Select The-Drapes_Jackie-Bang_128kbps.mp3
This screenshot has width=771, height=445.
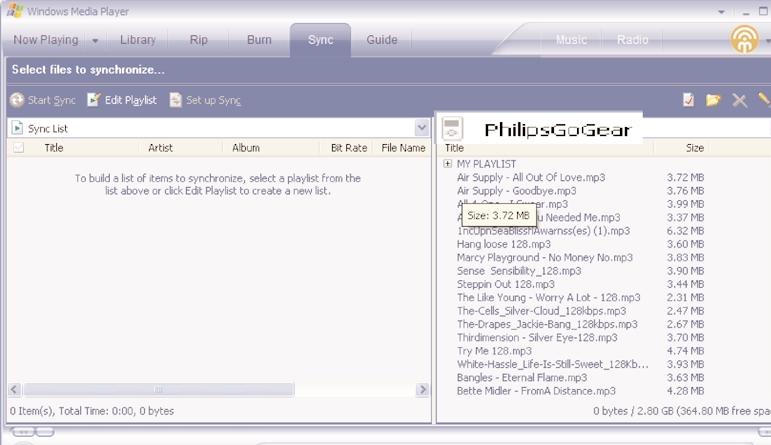pos(547,324)
